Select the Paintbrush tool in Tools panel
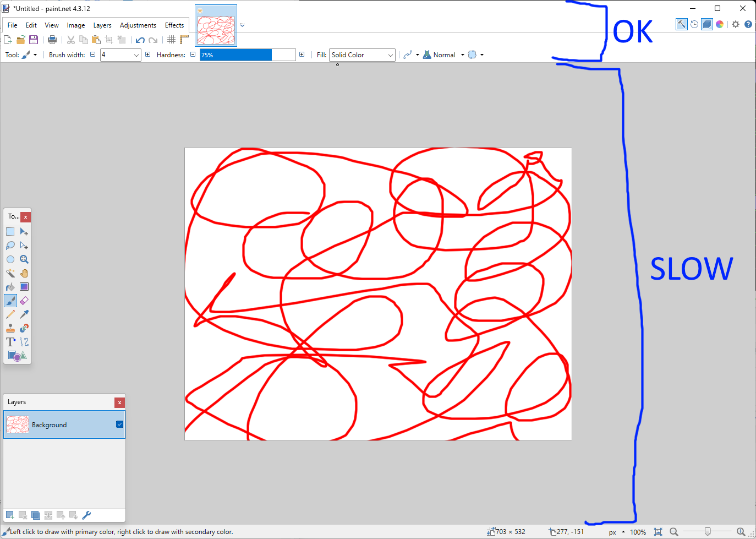Screen dimensions: 756x539 point(10,301)
